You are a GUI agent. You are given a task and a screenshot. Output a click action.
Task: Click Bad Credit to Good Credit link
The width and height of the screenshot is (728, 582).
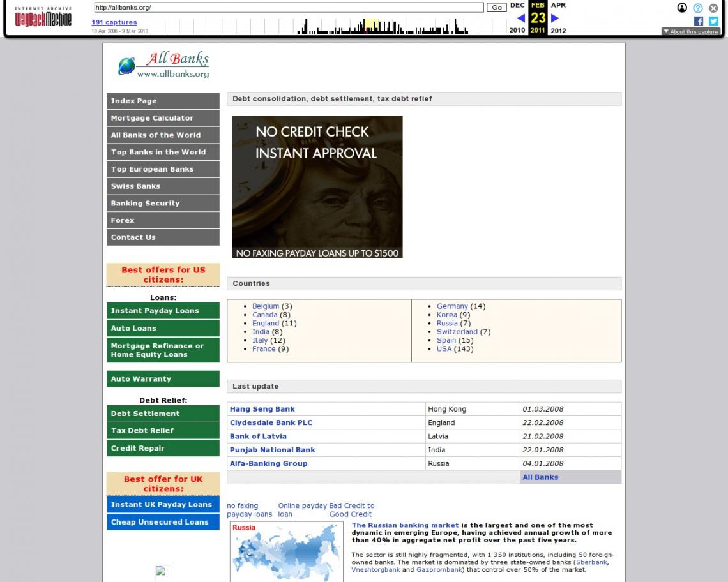tap(352, 510)
